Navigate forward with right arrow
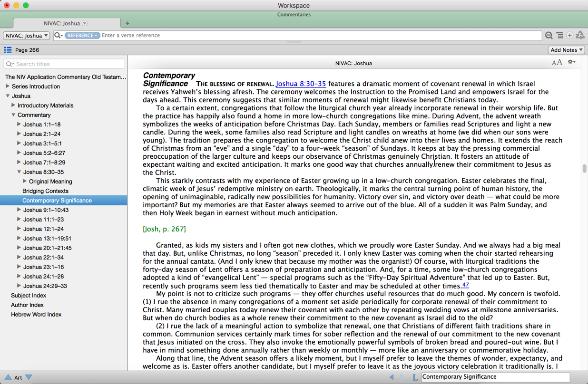588x384 pixels. point(402,377)
